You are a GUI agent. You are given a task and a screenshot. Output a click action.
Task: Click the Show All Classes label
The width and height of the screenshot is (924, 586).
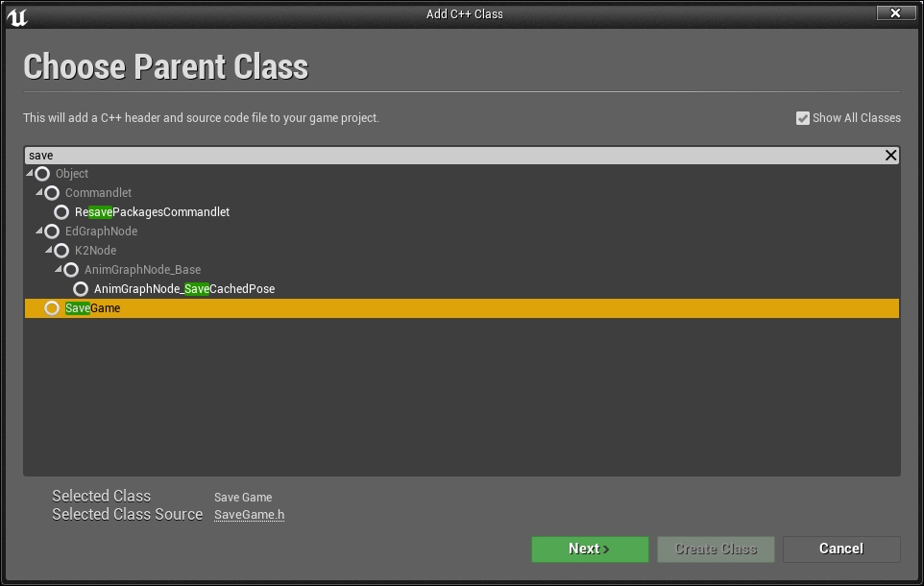tap(857, 118)
